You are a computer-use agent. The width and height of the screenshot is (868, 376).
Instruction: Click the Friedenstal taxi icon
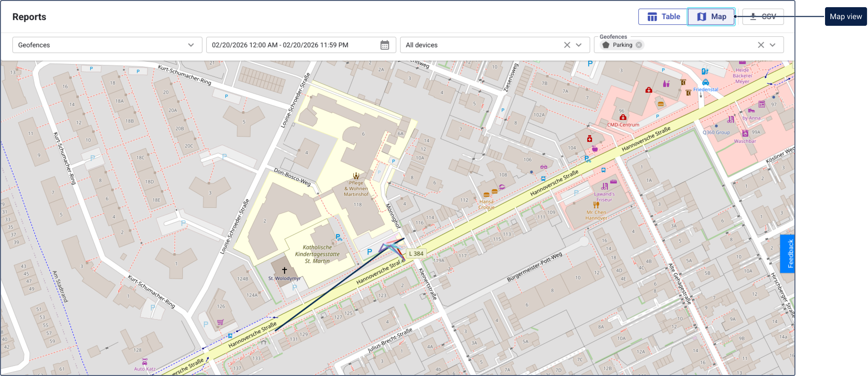(706, 82)
